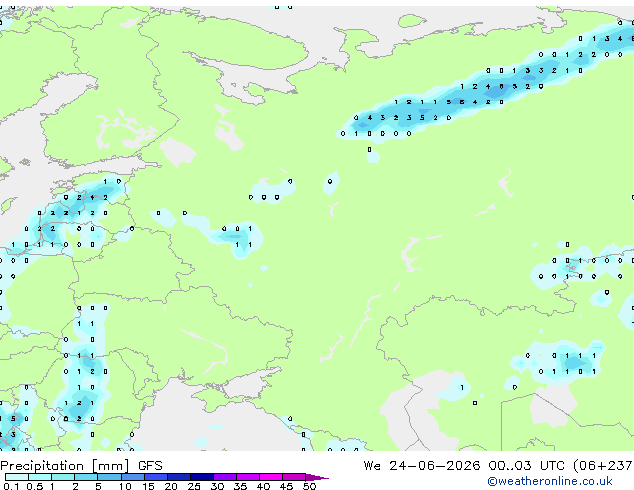This screenshot has height=490, width=634.
Task: Click the 15–20 mm legend color box
Action: pos(156,477)
